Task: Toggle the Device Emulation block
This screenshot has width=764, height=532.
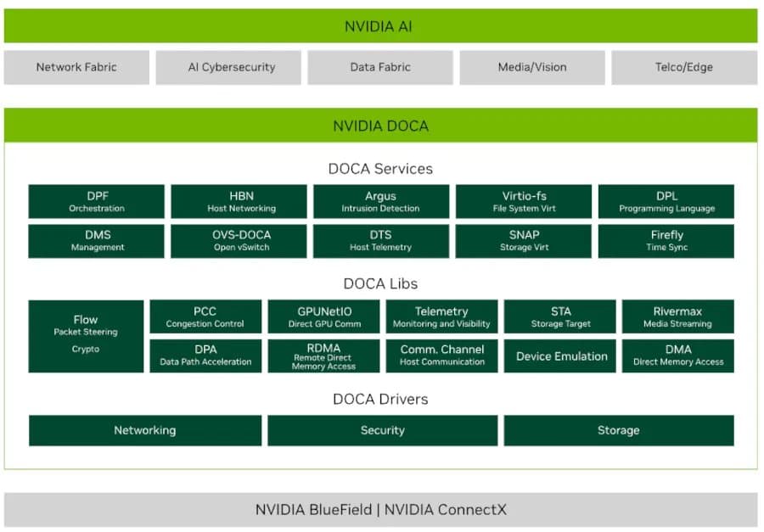Action: coord(559,356)
